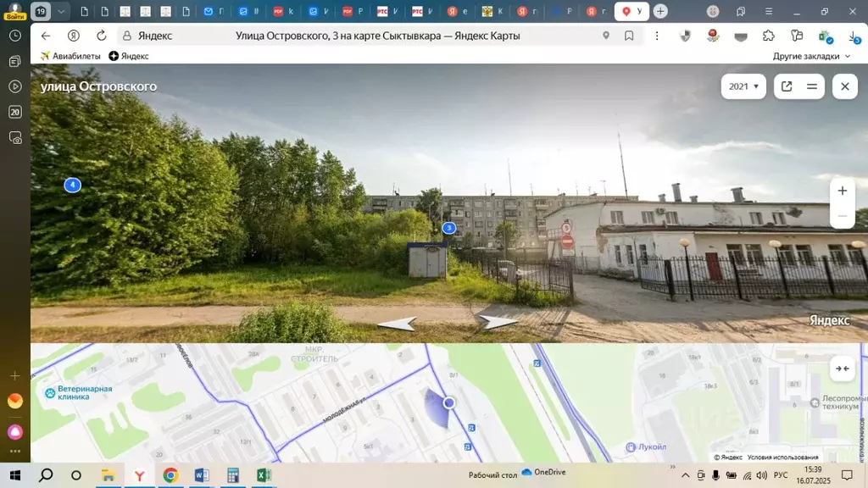Screen dimensions: 868x488
Task: Open the Условия использования link
Action: (x=782, y=457)
